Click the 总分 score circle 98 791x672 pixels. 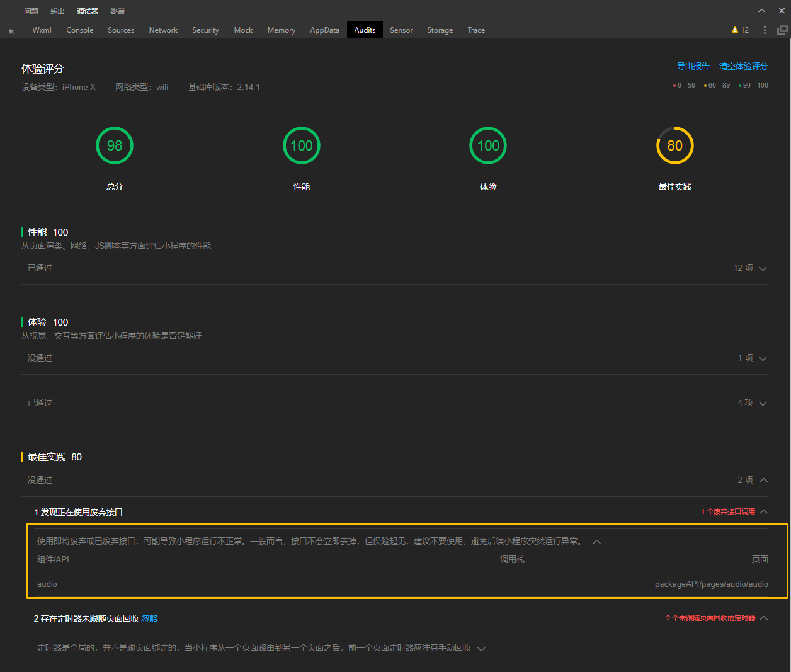115,145
